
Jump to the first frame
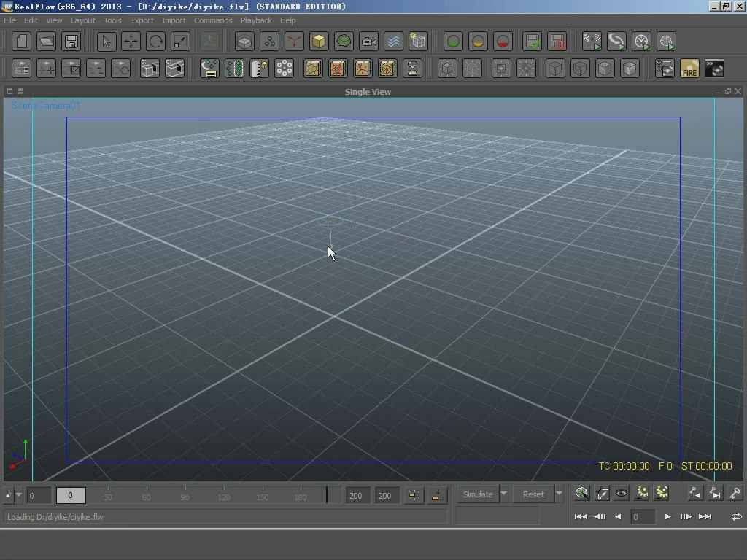pos(580,517)
